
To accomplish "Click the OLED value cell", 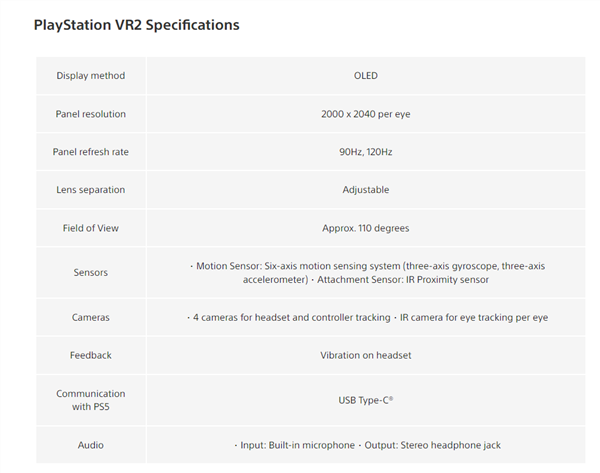I will tap(365, 76).
